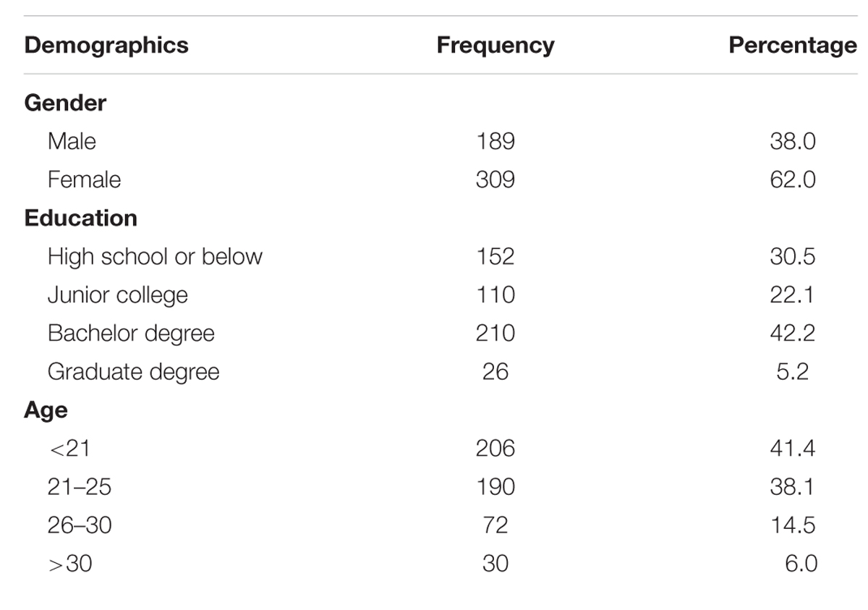Image resolution: width=868 pixels, height=610 pixels.
Task: Click the Male frequency value 189
Action: pos(495,140)
